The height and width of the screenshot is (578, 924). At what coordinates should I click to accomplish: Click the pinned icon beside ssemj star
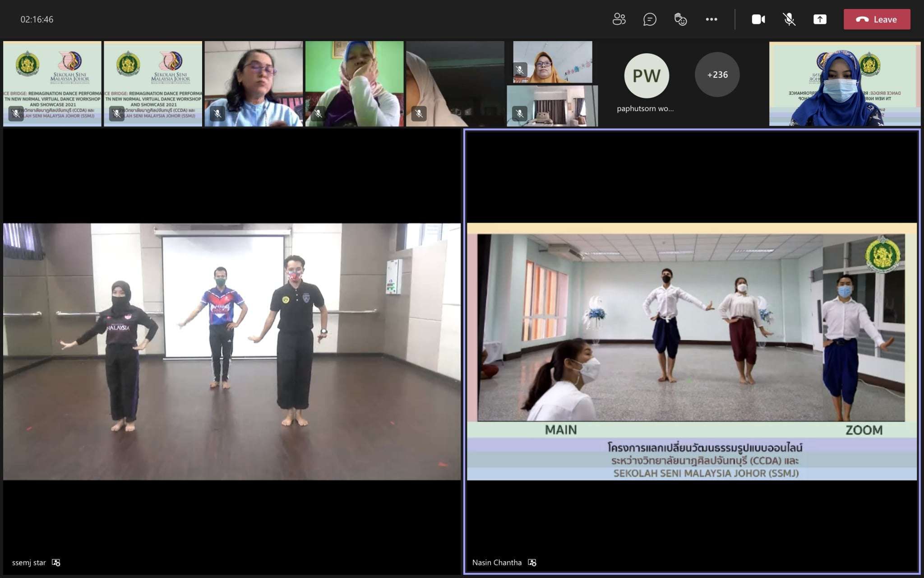(56, 563)
